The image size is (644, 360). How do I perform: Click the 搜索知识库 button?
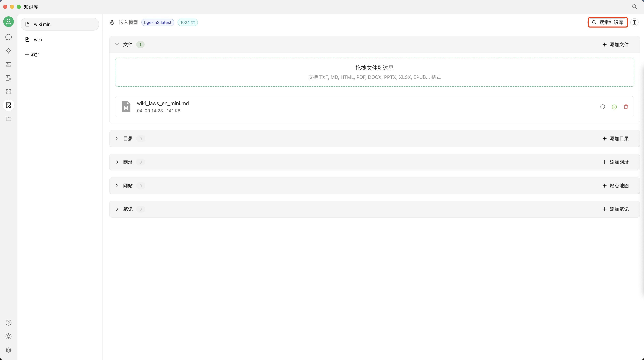(x=608, y=23)
